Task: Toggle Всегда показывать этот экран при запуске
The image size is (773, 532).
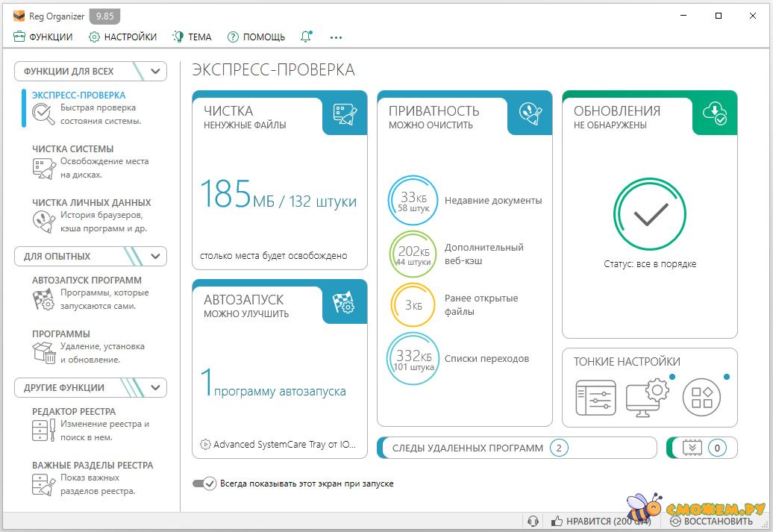Action: [x=204, y=484]
